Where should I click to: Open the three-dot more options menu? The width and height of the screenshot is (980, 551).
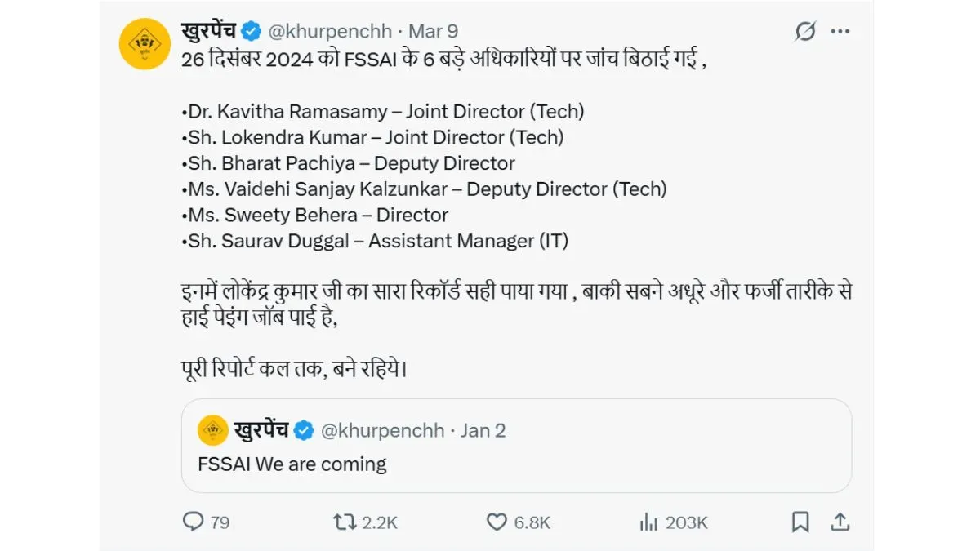(840, 32)
